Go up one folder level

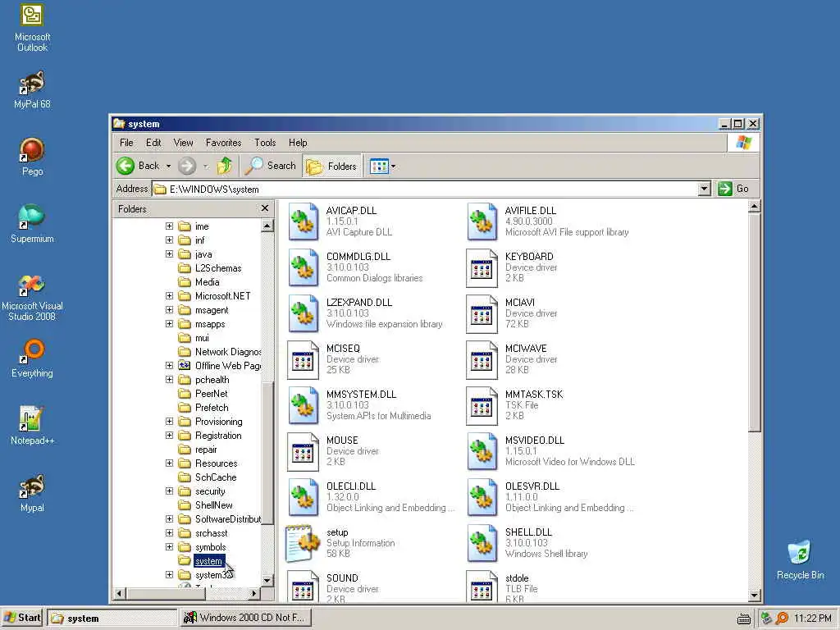click(225, 166)
